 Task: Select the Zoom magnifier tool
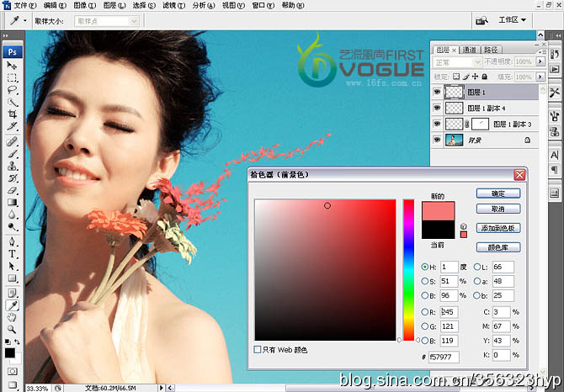click(x=13, y=330)
